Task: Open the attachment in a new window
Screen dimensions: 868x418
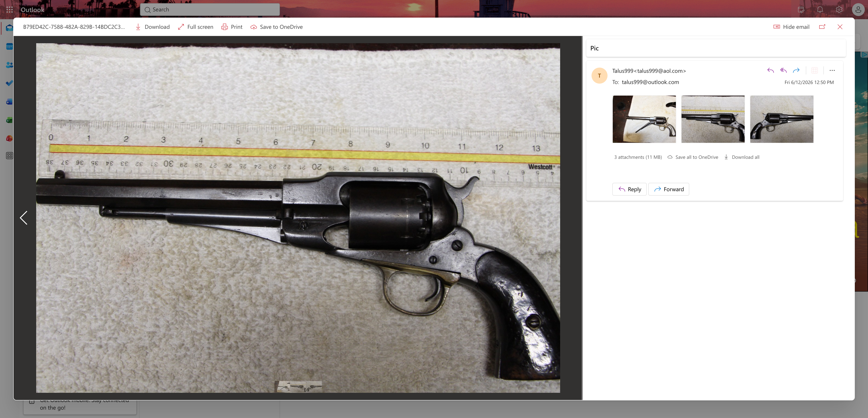Action: (x=822, y=27)
